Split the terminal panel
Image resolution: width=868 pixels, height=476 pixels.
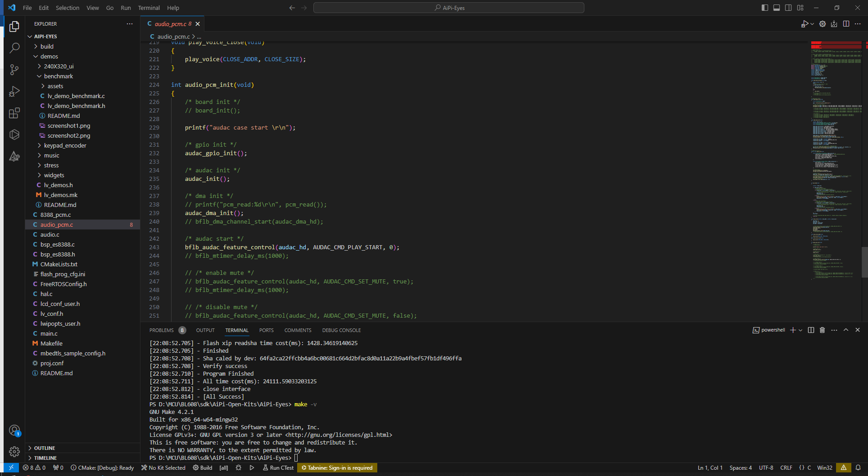pos(811,330)
